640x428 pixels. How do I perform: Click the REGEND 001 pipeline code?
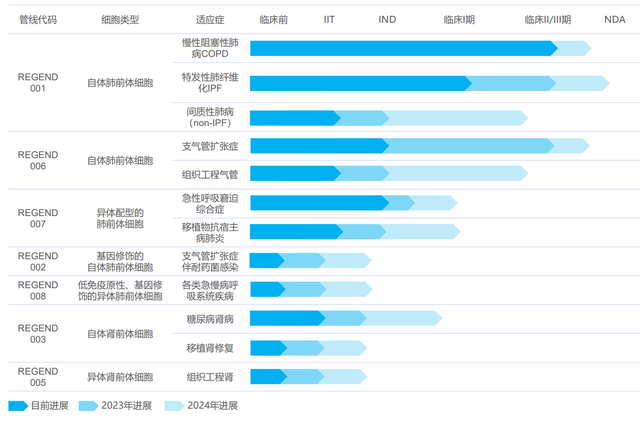[38, 83]
